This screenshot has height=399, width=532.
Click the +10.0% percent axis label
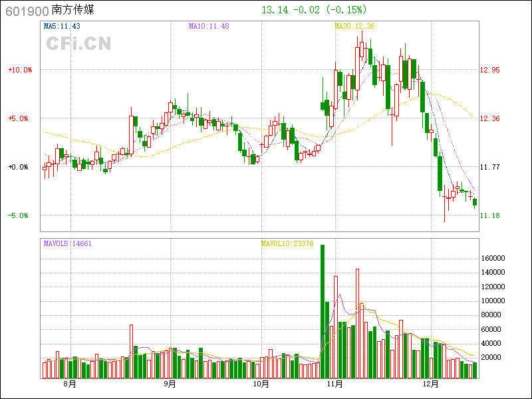(x=20, y=70)
